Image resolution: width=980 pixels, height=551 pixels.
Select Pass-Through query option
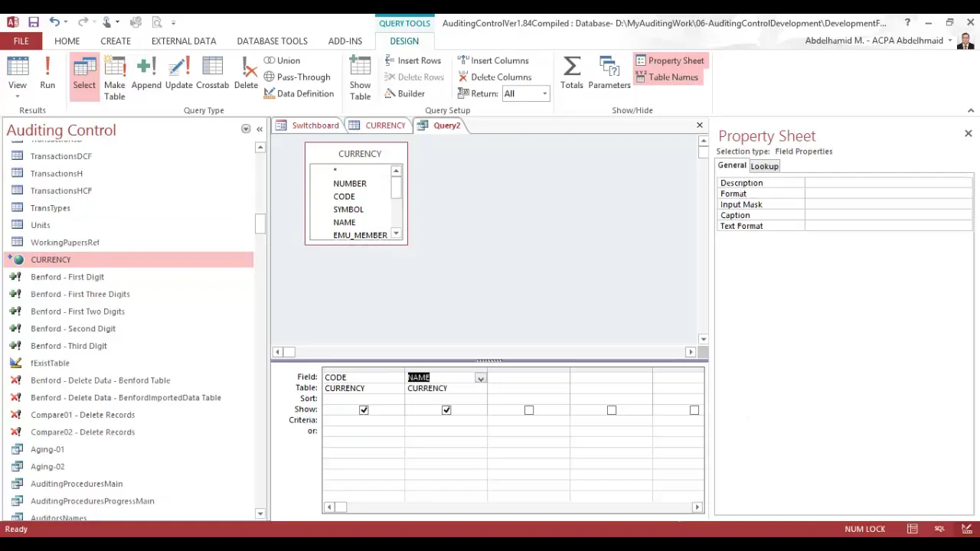(x=297, y=77)
